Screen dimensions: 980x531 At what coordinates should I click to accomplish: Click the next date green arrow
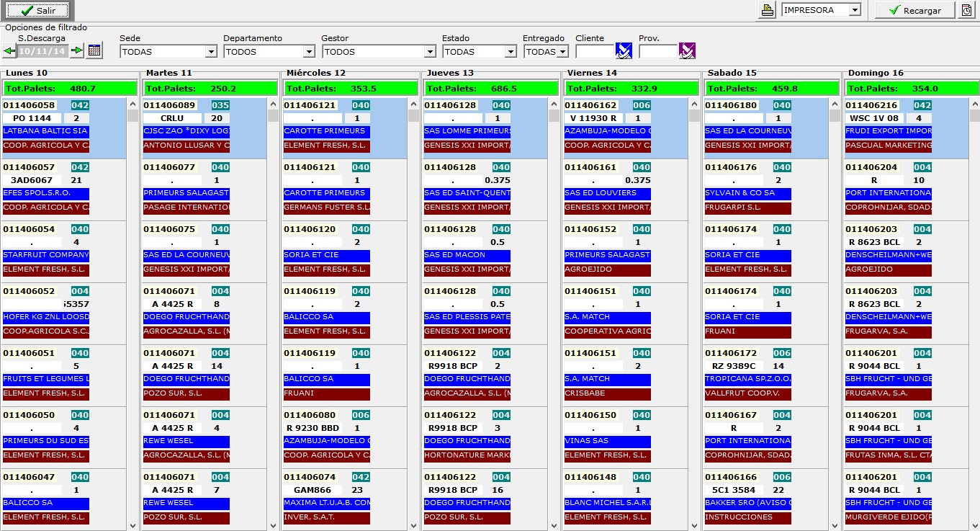pos(76,51)
